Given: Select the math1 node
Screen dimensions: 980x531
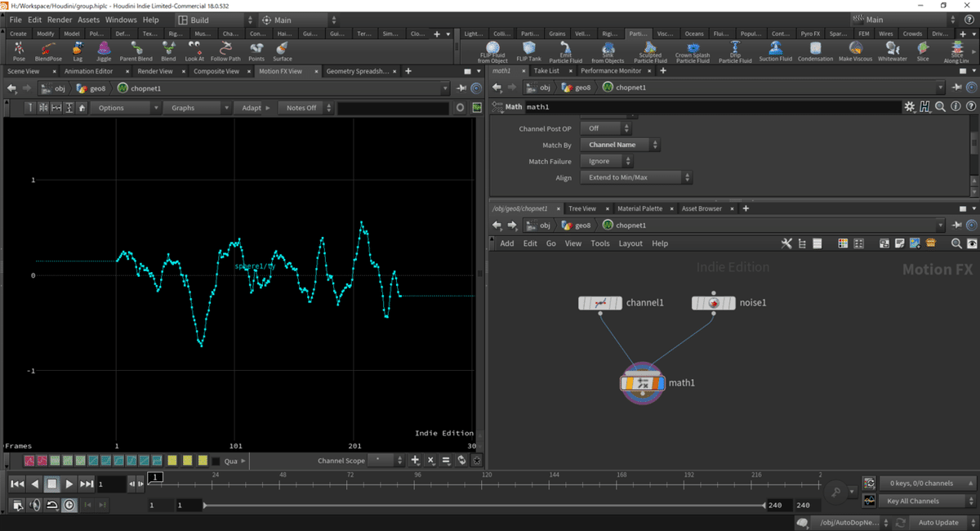Looking at the screenshot, I should (643, 383).
